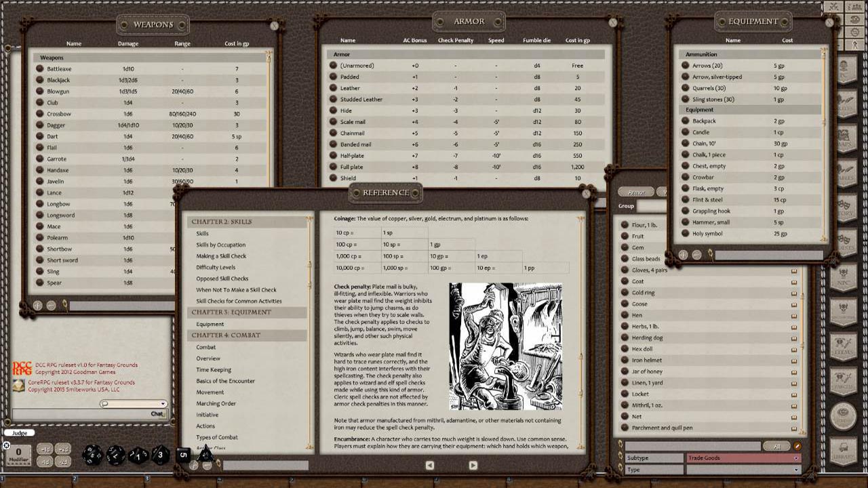Roll the black d20 die at the bottom

tap(92, 454)
